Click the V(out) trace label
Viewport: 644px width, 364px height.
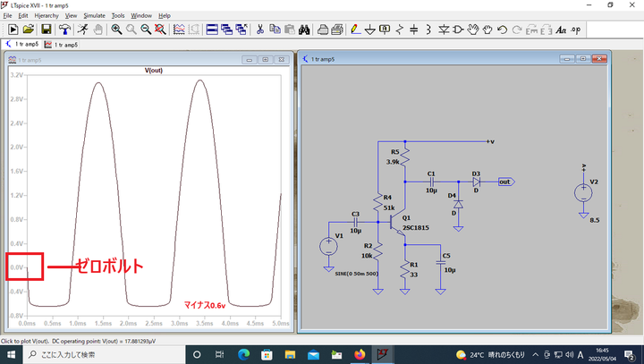pyautogui.click(x=153, y=70)
